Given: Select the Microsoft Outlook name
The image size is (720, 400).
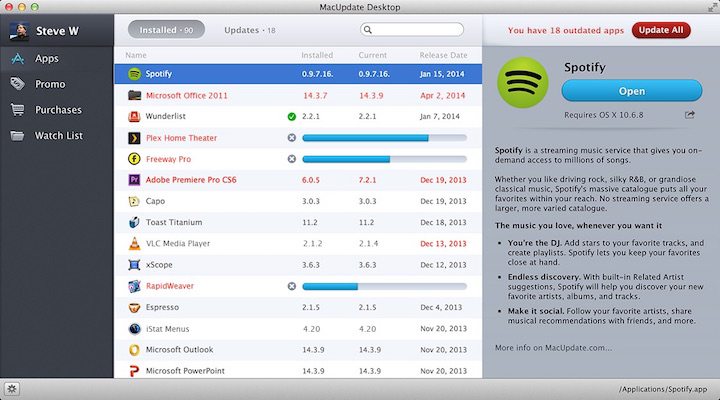Looking at the screenshot, I should tap(179, 350).
